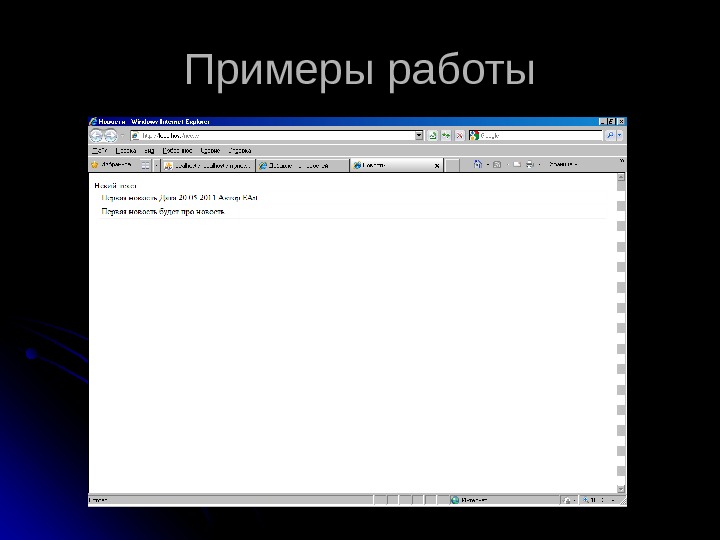The image size is (720, 540).
Task: Expand the command bar overflow chevron
Action: click(x=622, y=161)
